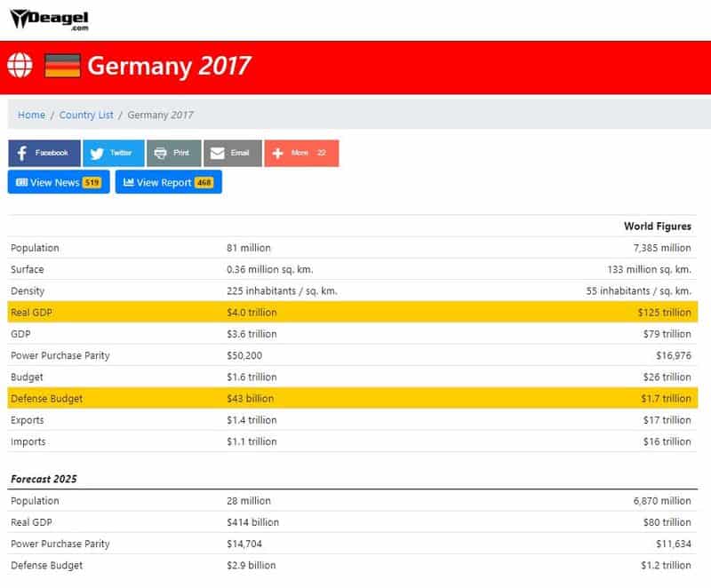Click the Forecast 2025 section heading
The image size is (711, 588).
coord(44,479)
